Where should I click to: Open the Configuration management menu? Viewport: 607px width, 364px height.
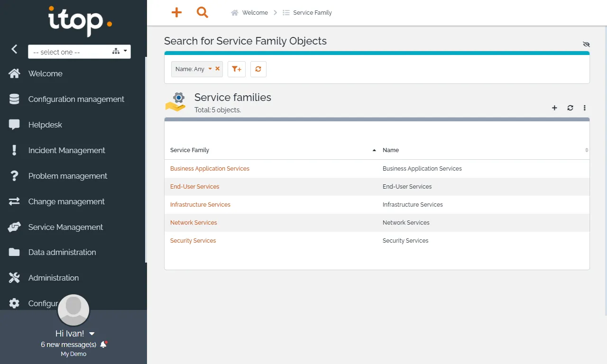[x=76, y=99]
